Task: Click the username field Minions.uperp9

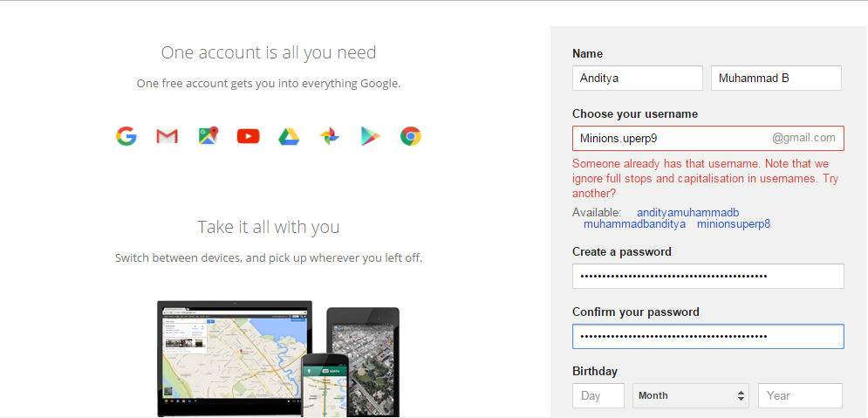Action: tap(708, 139)
